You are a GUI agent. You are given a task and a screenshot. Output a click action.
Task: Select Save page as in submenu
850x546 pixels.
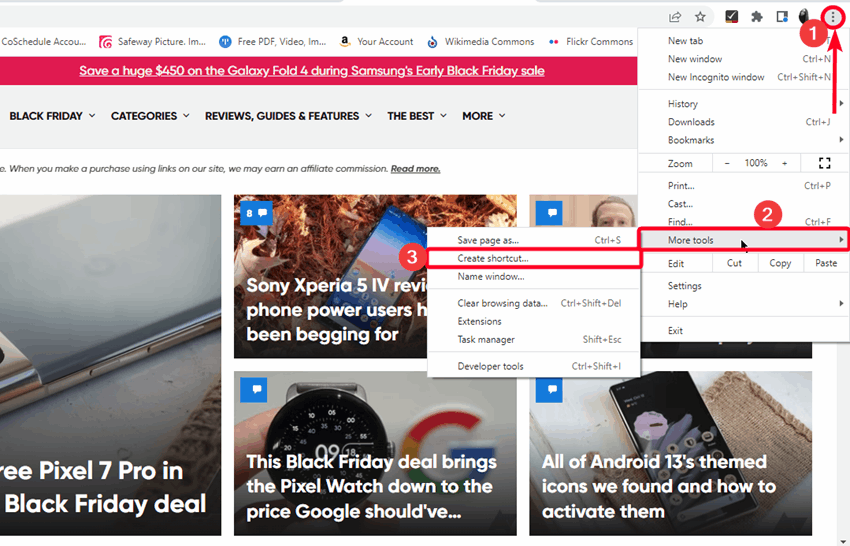coord(533,240)
